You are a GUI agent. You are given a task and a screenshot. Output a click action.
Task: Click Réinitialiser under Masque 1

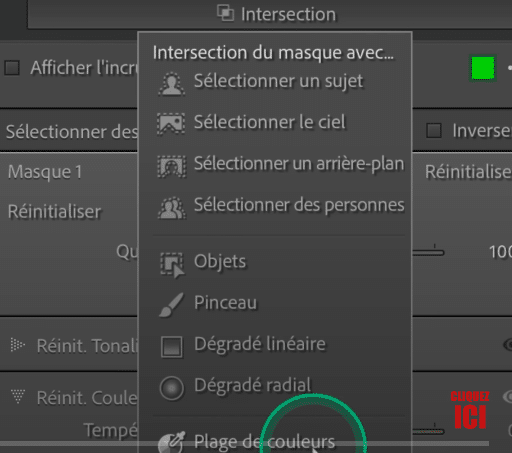click(55, 211)
